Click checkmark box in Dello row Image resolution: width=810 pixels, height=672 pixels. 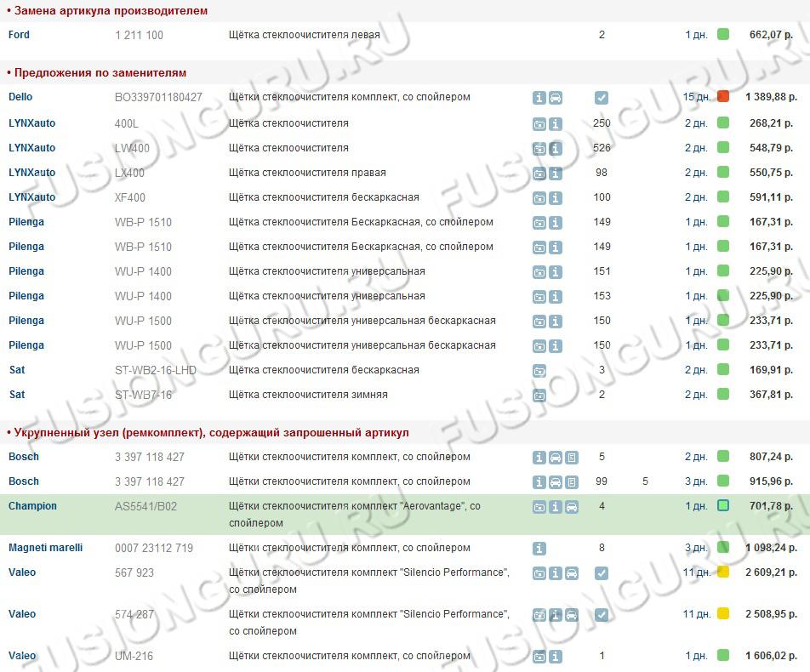(602, 98)
